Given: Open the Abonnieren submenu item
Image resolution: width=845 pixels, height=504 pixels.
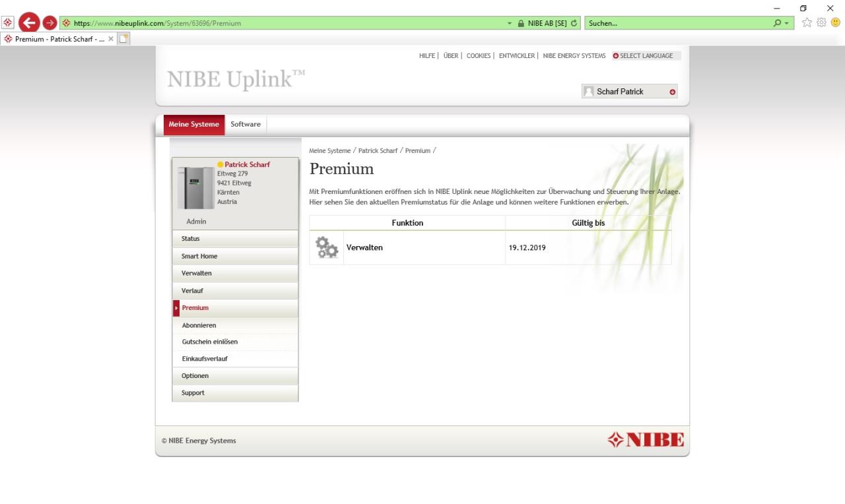Looking at the screenshot, I should [235, 325].
